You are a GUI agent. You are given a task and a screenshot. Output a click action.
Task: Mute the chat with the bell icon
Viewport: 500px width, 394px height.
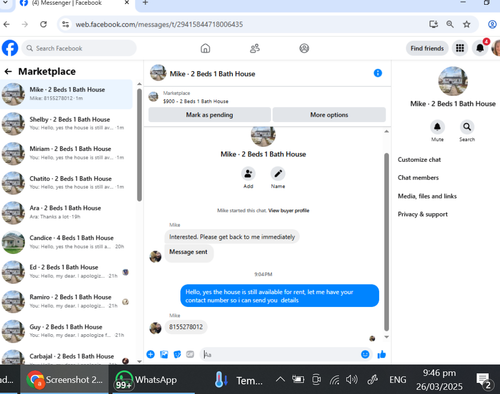(x=437, y=127)
